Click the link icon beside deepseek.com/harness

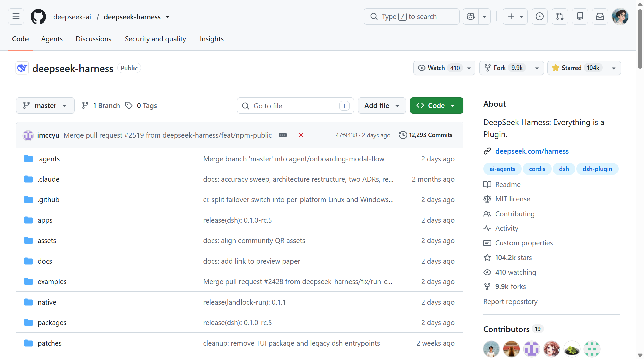coord(487,151)
